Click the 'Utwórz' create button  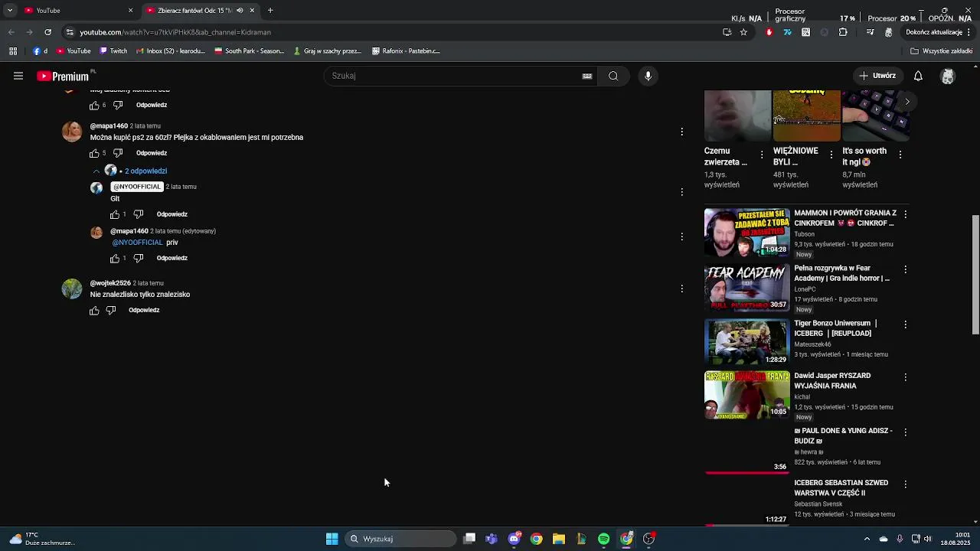(x=877, y=76)
